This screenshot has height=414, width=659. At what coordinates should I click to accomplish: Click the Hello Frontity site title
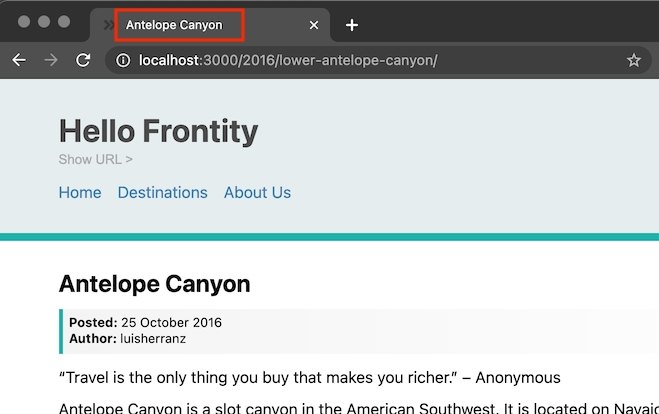tap(158, 131)
